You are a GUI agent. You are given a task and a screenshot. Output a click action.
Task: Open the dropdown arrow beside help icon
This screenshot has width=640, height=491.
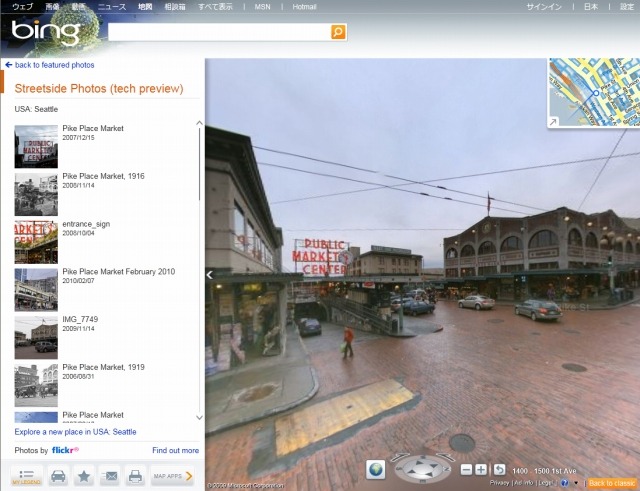coord(576,483)
